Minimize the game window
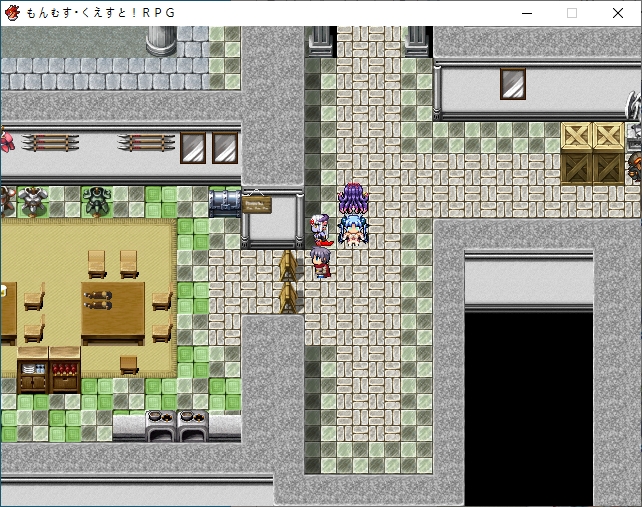 pos(527,13)
